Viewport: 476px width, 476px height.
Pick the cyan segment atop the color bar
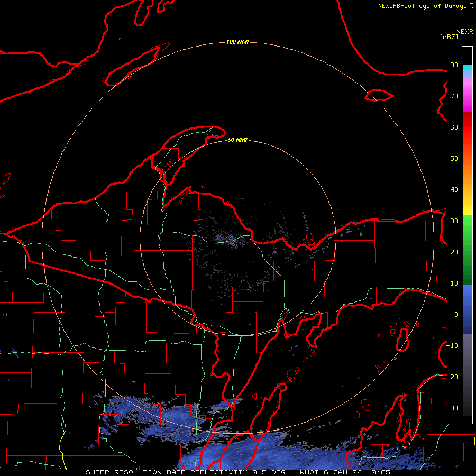click(467, 70)
